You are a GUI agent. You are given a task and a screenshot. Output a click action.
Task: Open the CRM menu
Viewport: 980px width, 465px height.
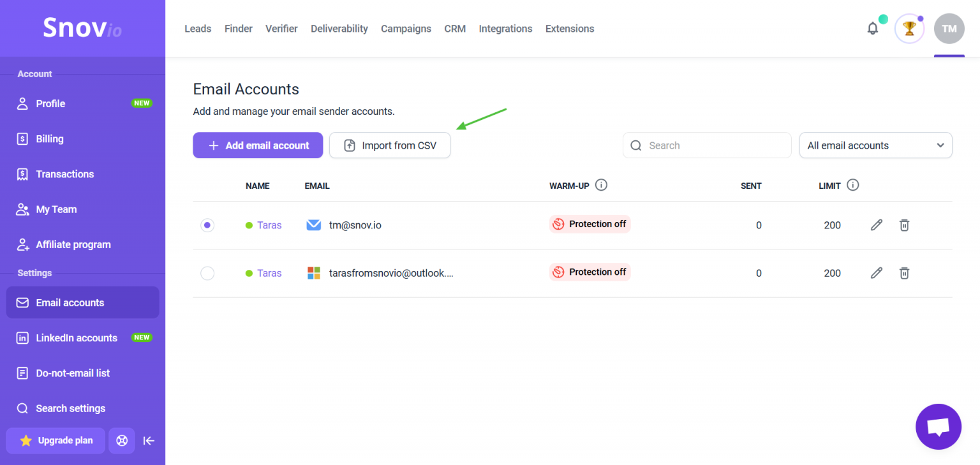tap(455, 29)
